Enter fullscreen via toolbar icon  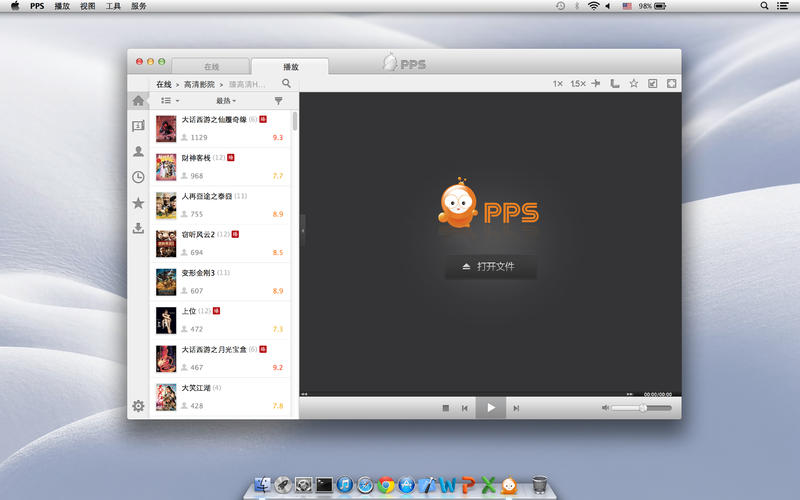point(671,83)
